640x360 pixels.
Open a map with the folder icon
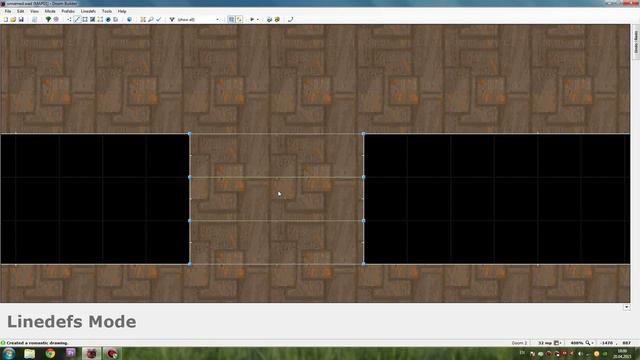tap(13, 20)
